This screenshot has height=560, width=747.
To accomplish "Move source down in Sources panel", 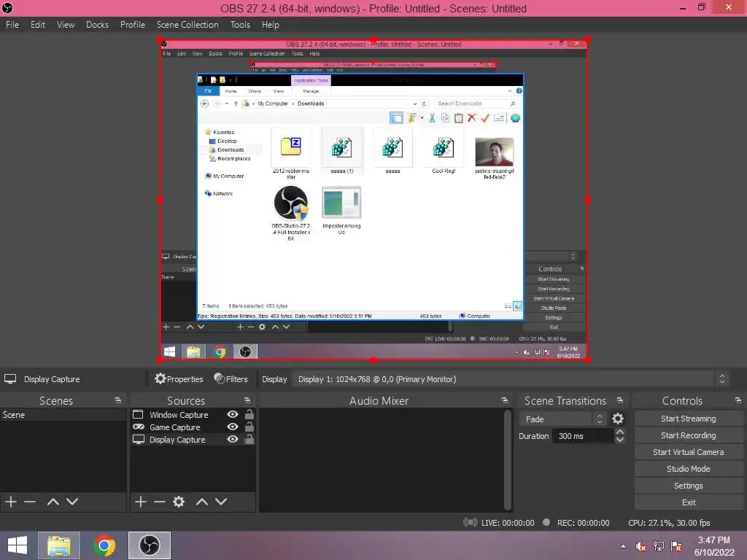I will [x=221, y=502].
